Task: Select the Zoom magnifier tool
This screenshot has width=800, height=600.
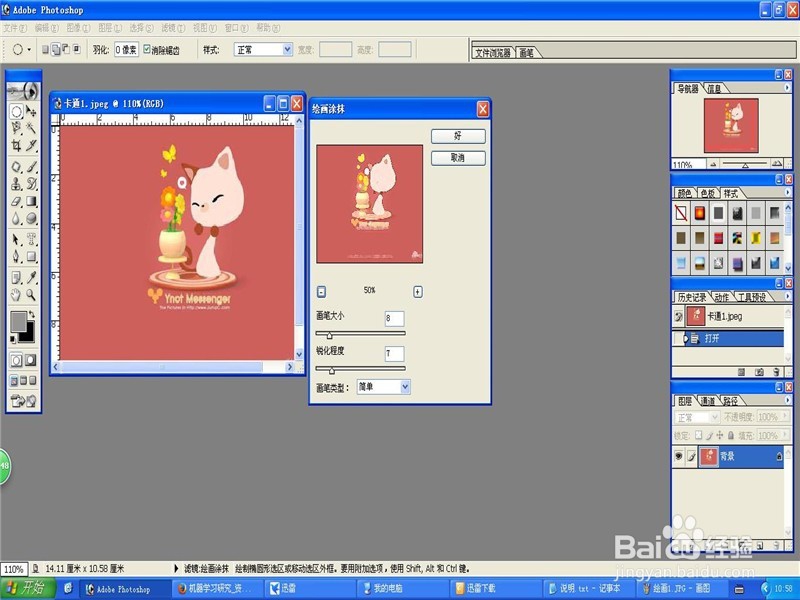Action: pyautogui.click(x=31, y=295)
